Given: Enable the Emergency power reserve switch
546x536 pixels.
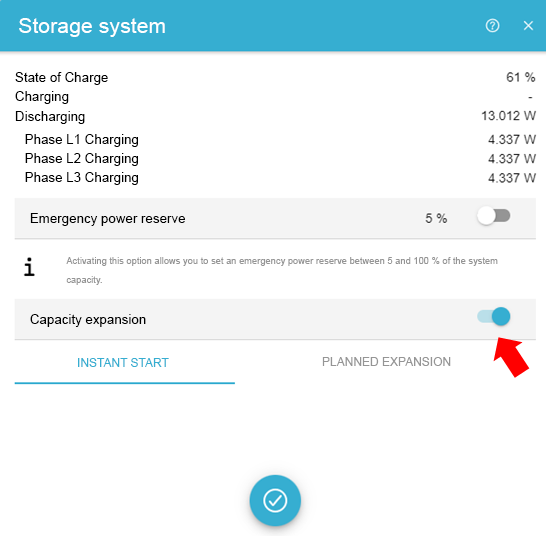Looking at the screenshot, I should 493,216.
